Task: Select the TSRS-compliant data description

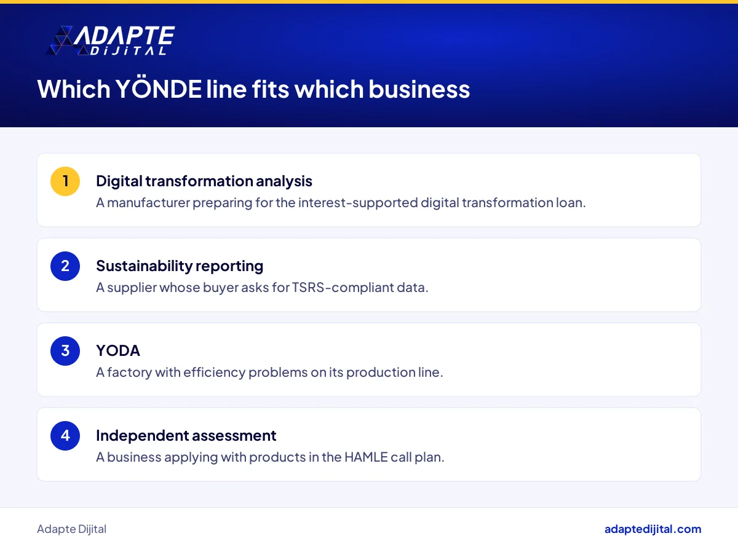Action: [x=262, y=288]
